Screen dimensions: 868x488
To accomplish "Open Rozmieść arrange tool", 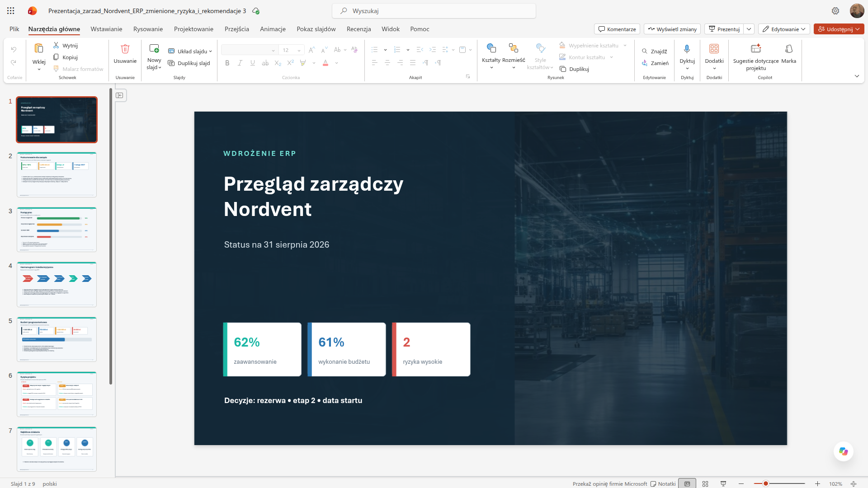I will coord(514,48).
